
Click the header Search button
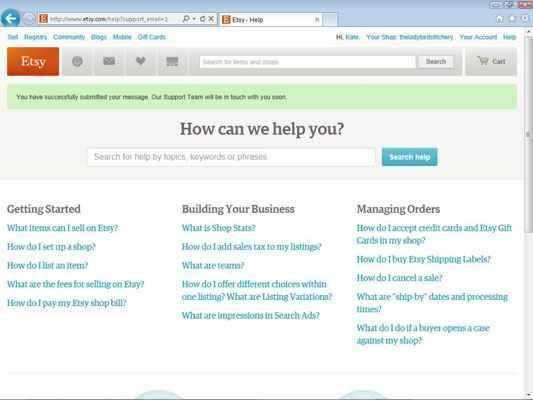click(435, 62)
